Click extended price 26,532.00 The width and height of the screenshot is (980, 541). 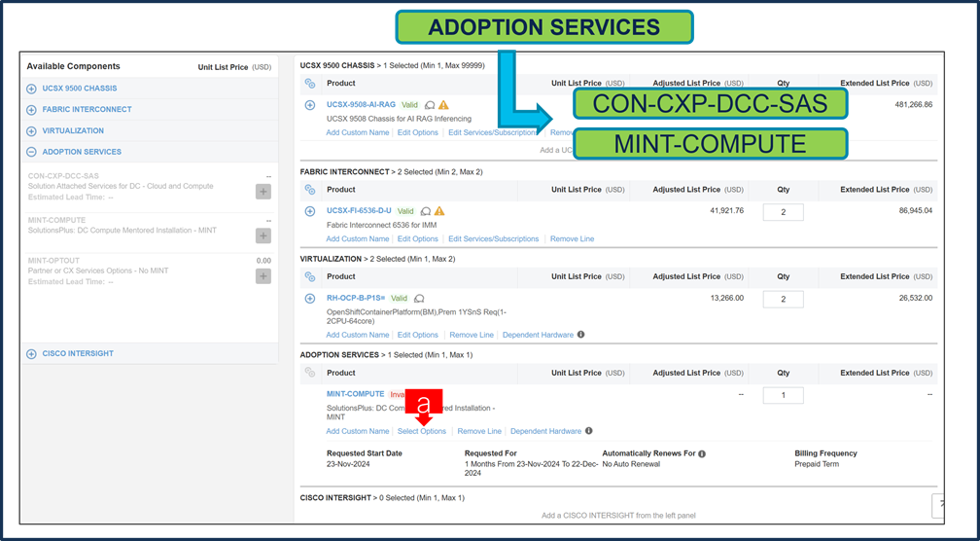pyautogui.click(x=916, y=298)
